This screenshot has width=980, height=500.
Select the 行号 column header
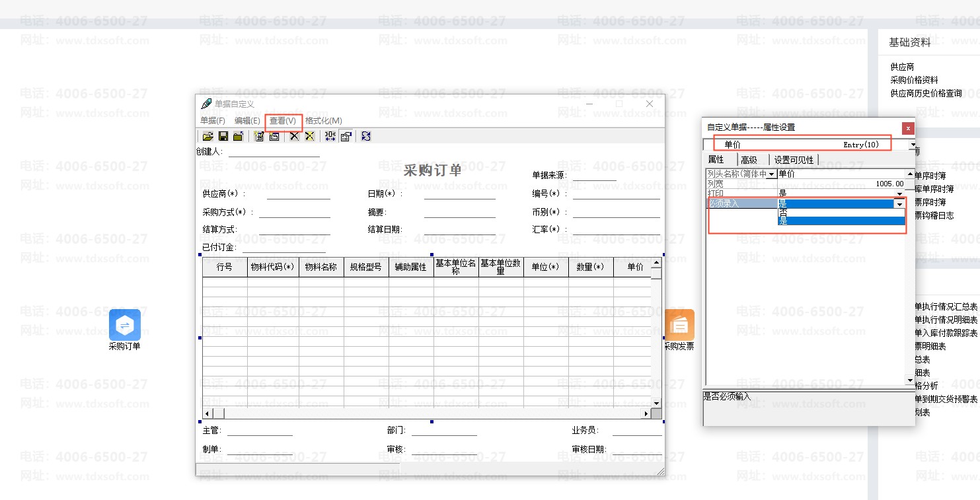pyautogui.click(x=225, y=267)
